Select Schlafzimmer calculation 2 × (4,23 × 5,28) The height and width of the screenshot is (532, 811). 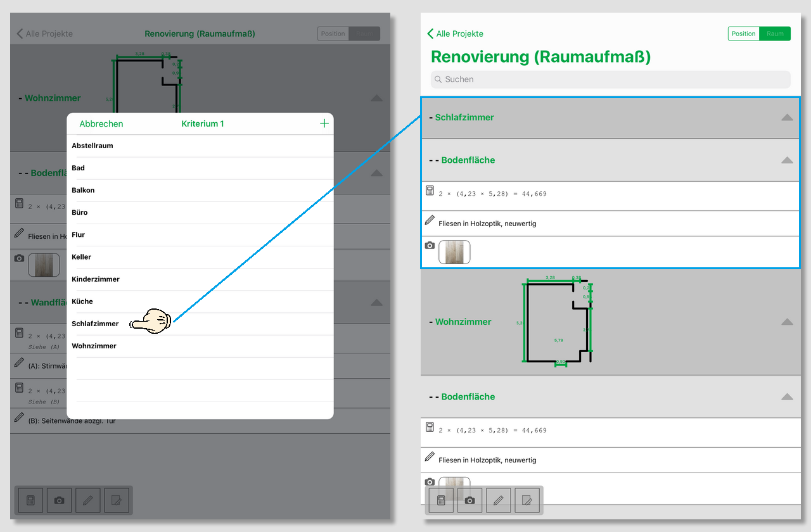click(x=492, y=194)
